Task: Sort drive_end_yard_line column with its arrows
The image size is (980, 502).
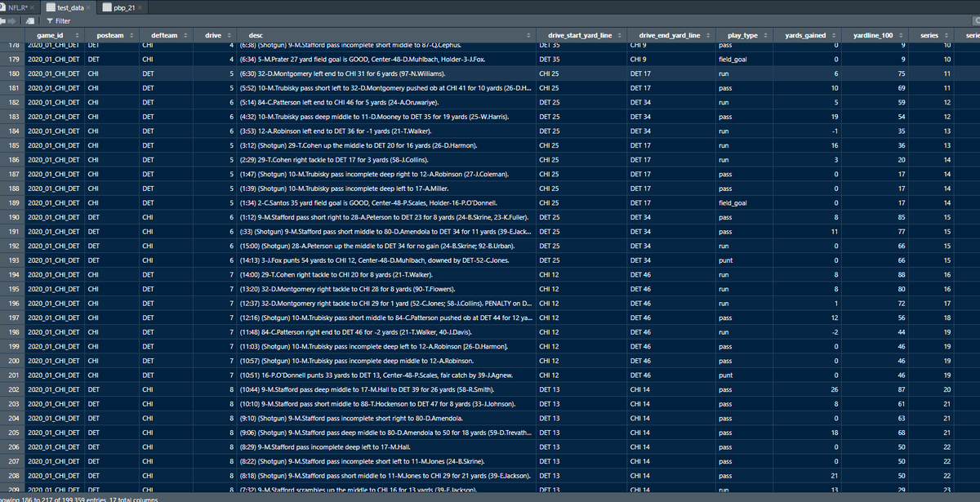Action: click(709, 36)
